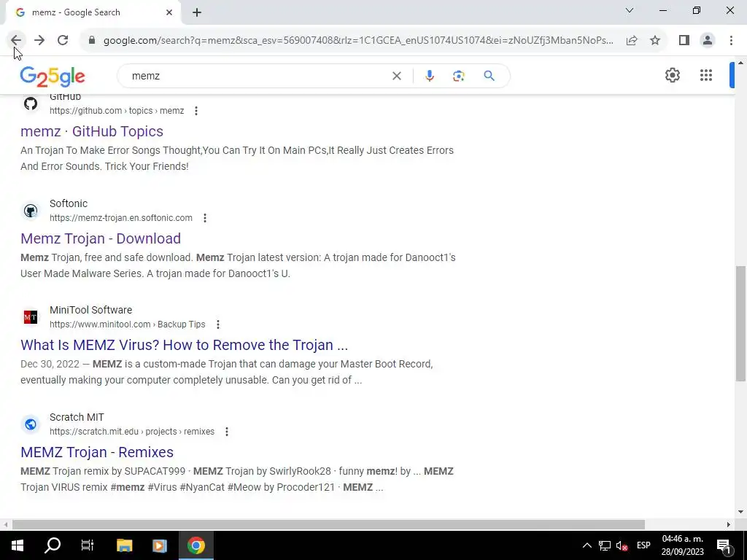The image size is (747, 560).
Task: Open Chrome three-dot main menu
Action: (731, 40)
